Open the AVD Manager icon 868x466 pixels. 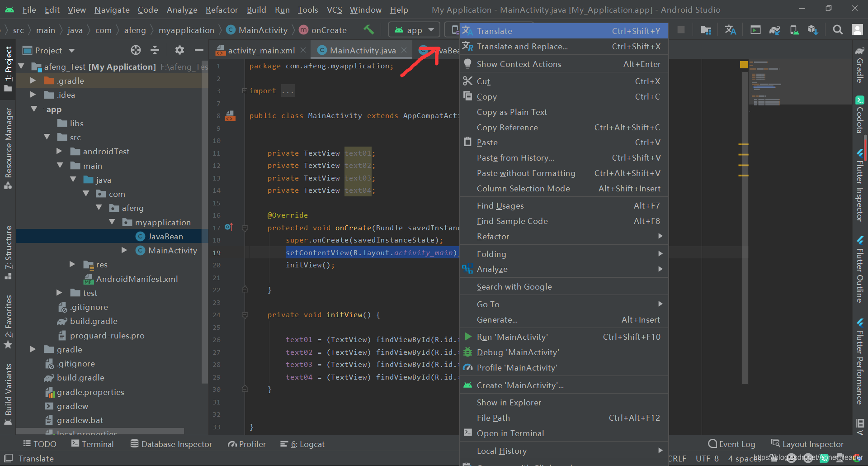(x=794, y=30)
